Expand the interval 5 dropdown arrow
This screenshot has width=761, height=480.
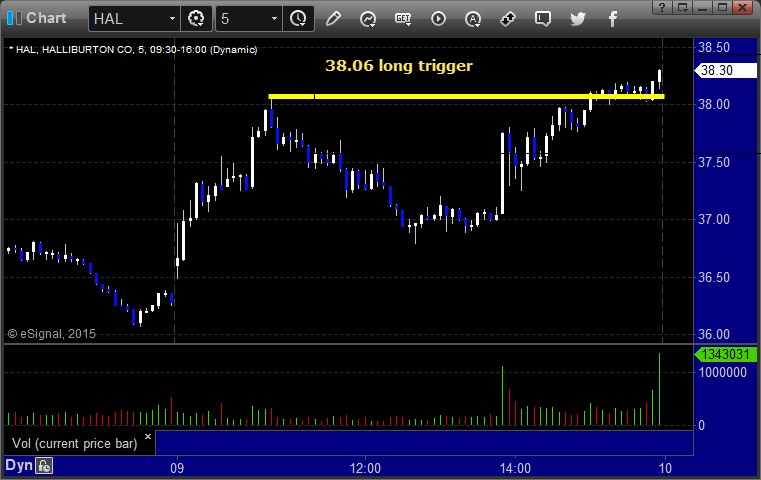click(x=274, y=19)
